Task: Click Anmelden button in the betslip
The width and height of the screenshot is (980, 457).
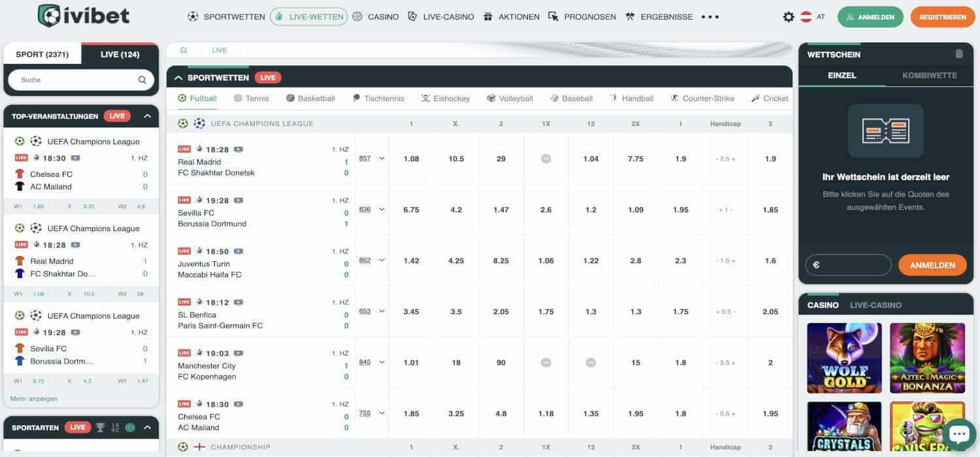Action: click(x=932, y=265)
